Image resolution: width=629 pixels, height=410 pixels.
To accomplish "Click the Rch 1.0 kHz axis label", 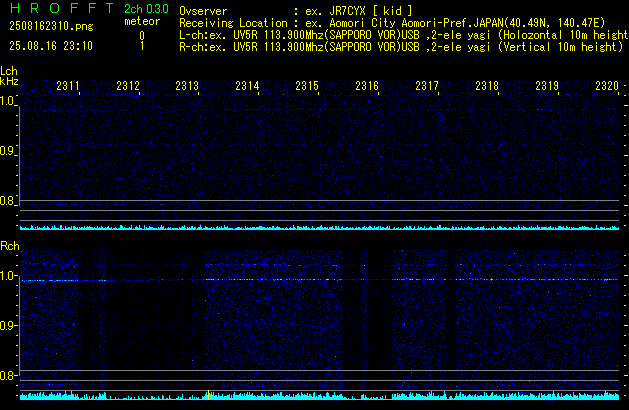I will tap(7, 276).
